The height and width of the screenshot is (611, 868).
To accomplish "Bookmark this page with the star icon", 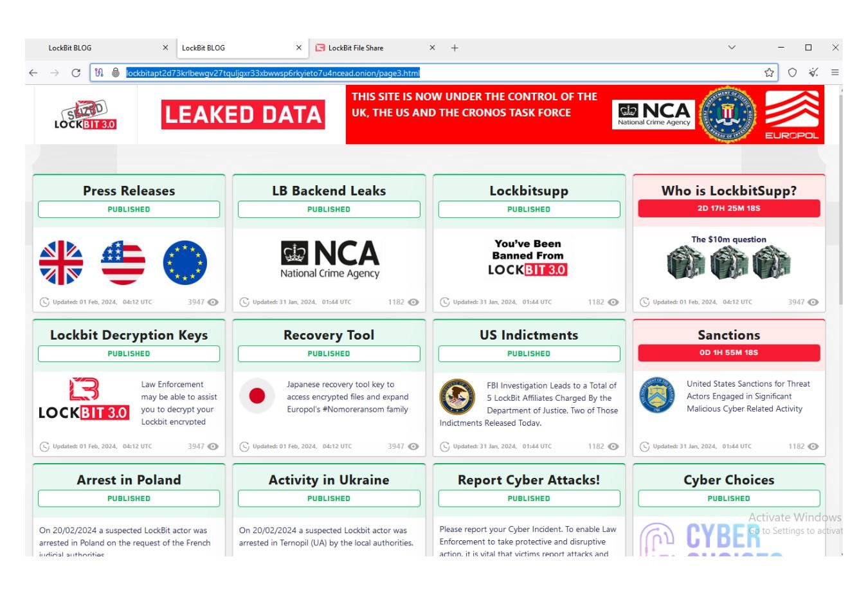I will (769, 73).
